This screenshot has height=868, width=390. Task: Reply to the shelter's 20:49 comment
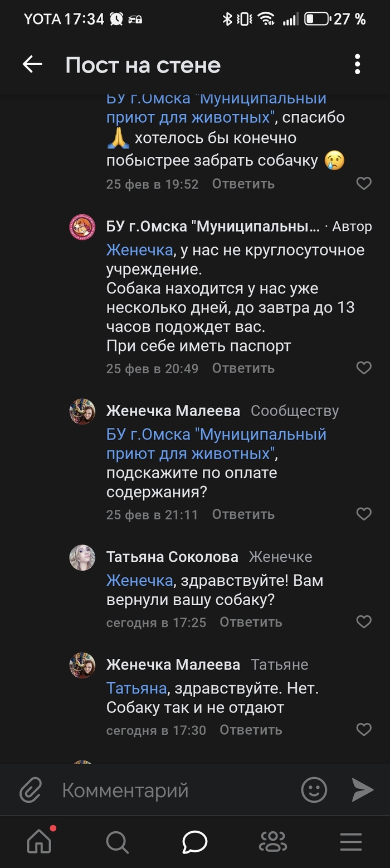point(243,368)
